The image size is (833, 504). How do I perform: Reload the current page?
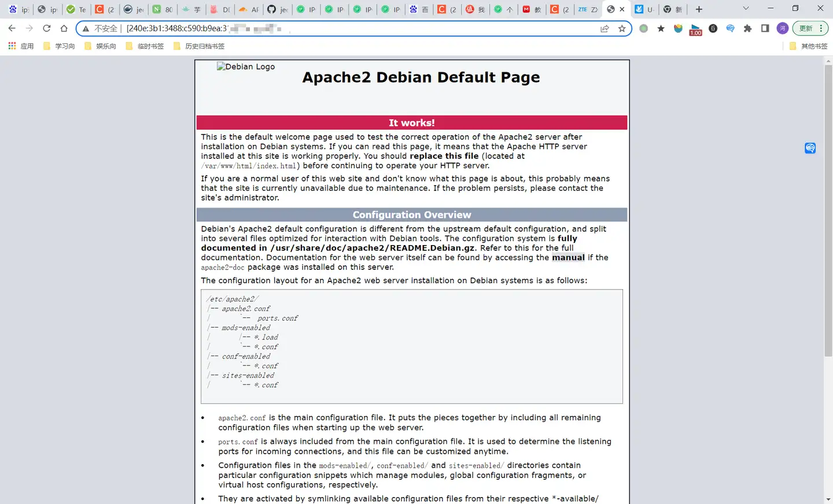pos(47,28)
